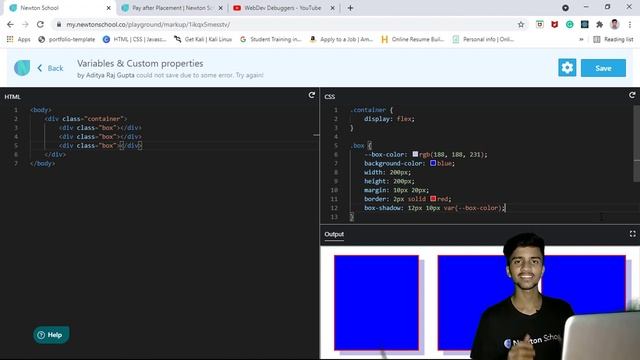Click the browser forward arrow
Screen dimensions: 640x360
click(25, 24)
